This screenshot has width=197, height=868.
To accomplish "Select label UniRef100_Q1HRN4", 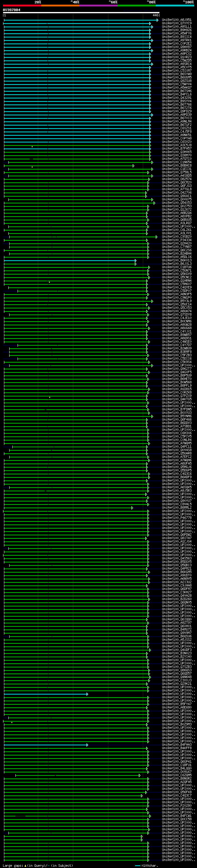I will pos(176,281).
